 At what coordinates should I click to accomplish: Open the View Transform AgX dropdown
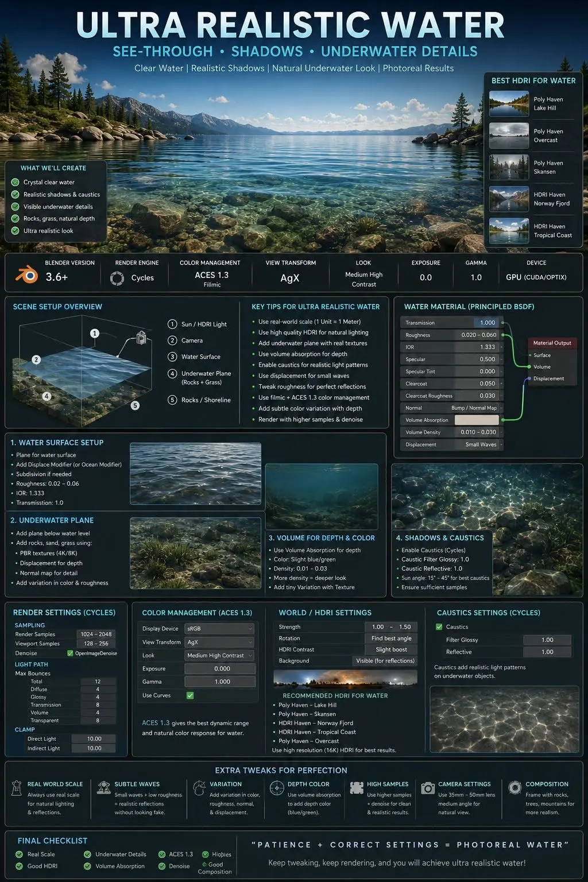pos(219,642)
